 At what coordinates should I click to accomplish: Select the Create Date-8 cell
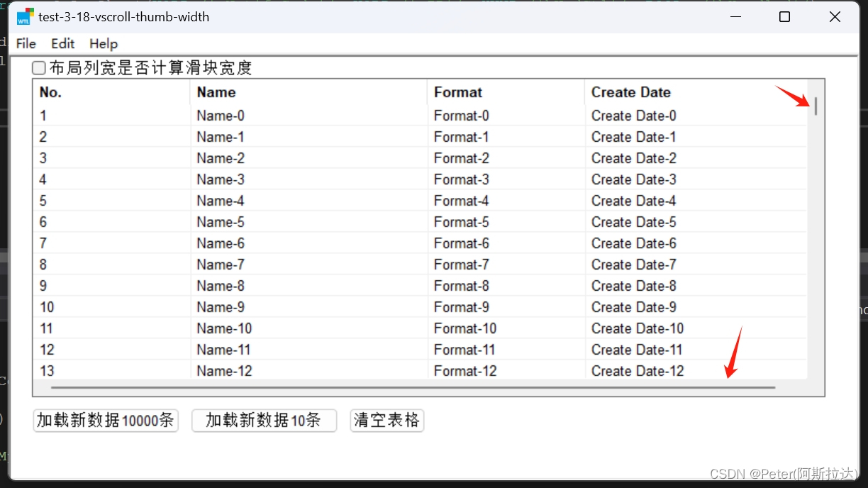(x=696, y=286)
